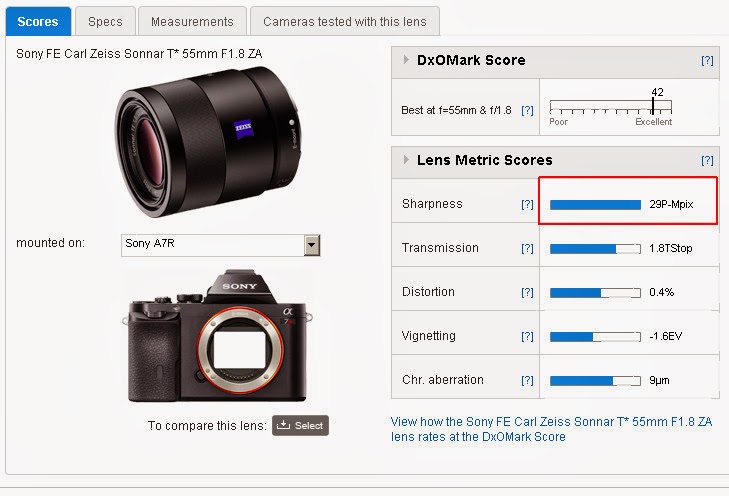Click the 1.8TStop transmission value
Screen dimensions: 729x496
pyautogui.click(x=671, y=248)
